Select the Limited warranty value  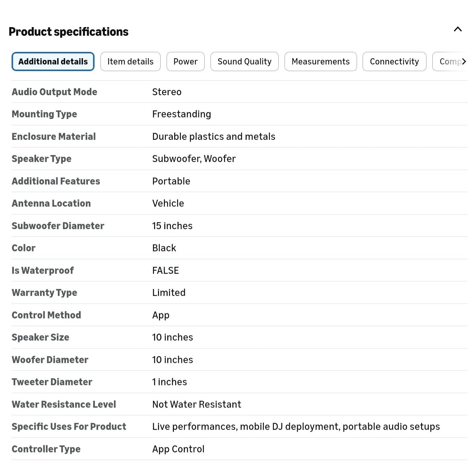click(x=169, y=293)
